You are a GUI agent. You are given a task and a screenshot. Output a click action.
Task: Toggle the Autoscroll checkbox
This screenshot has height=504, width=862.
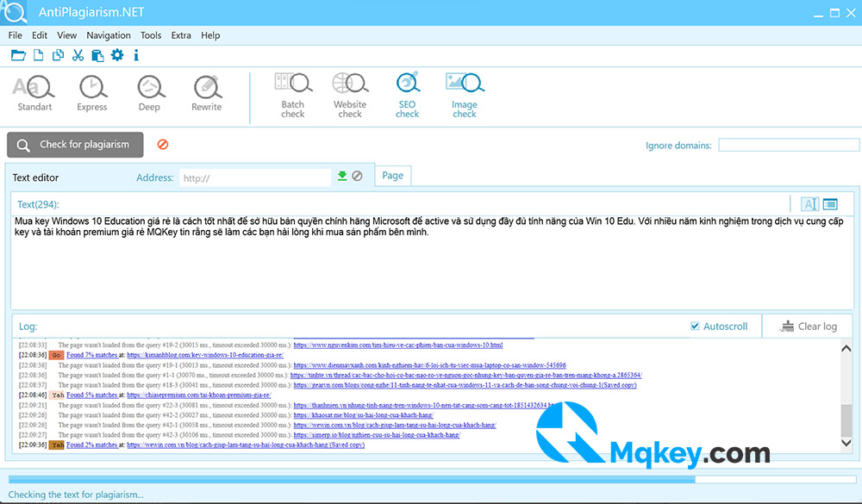695,326
